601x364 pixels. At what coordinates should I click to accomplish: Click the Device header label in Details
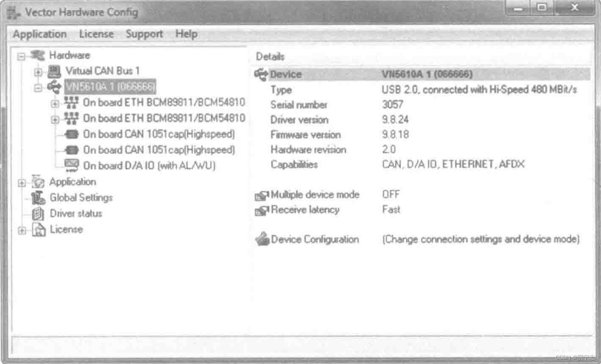[x=286, y=74]
